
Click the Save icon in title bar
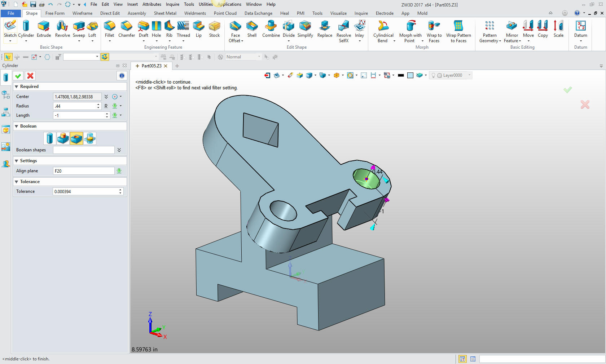point(33,4)
